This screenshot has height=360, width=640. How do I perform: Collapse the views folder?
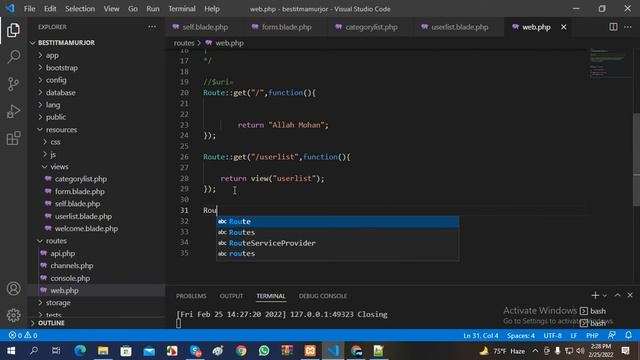click(x=59, y=167)
